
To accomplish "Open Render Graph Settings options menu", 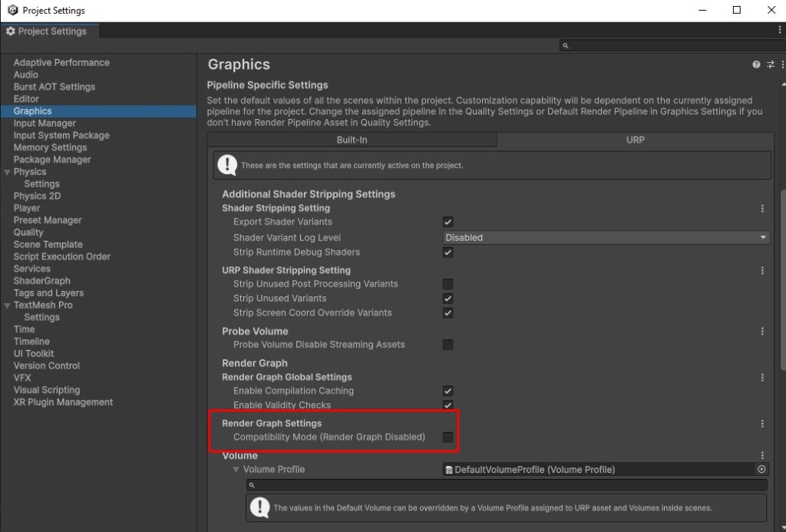I will [762, 424].
